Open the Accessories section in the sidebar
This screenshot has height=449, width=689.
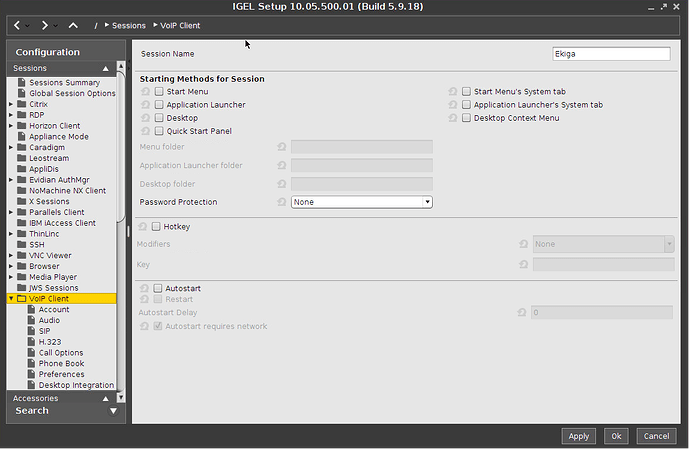(35, 398)
